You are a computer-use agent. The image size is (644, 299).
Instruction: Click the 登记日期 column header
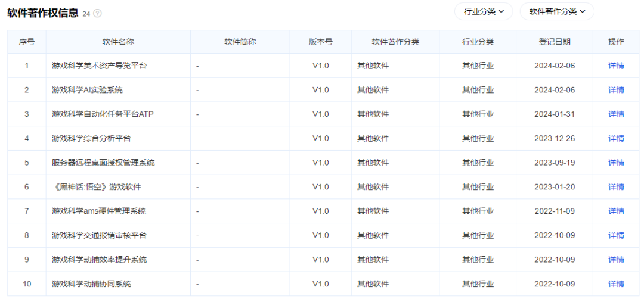click(555, 42)
